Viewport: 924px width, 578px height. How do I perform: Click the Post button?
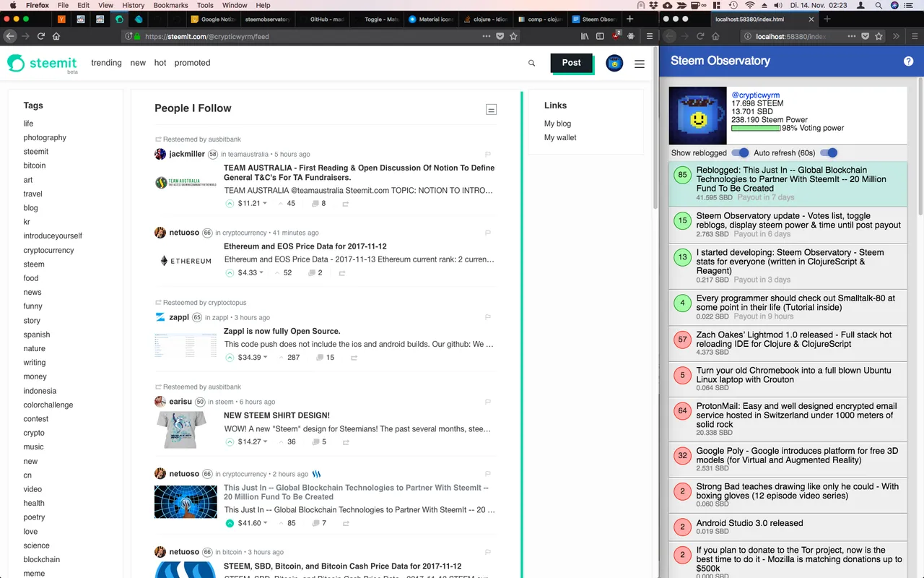point(572,63)
